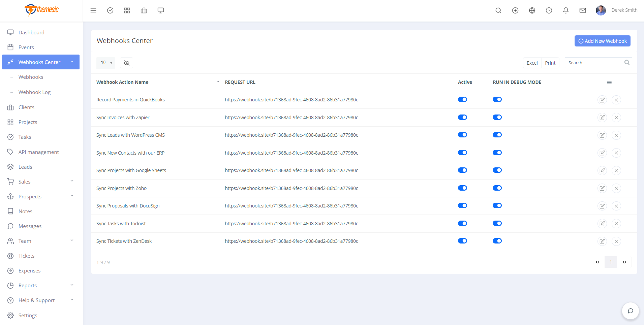The height and width of the screenshot is (325, 644).
Task: Click the timesheet clock icon
Action: (549, 10)
